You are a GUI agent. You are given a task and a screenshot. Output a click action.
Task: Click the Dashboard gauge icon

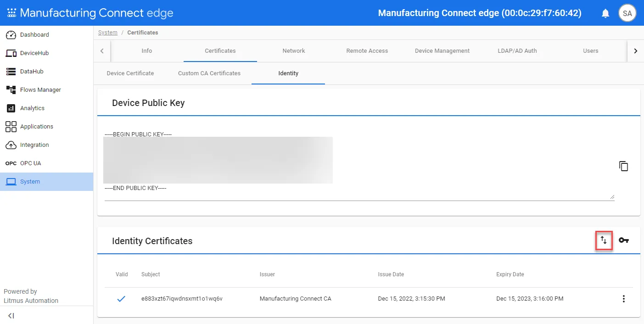point(11,35)
